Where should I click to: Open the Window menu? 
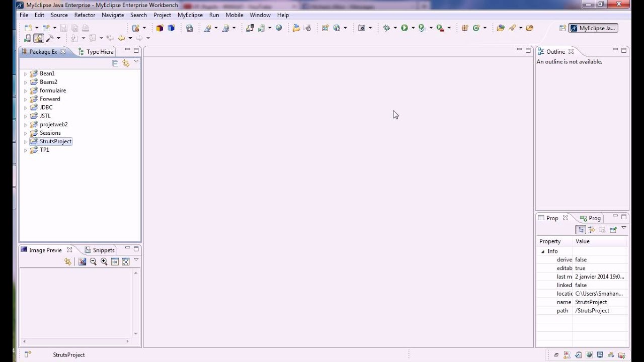tap(260, 15)
